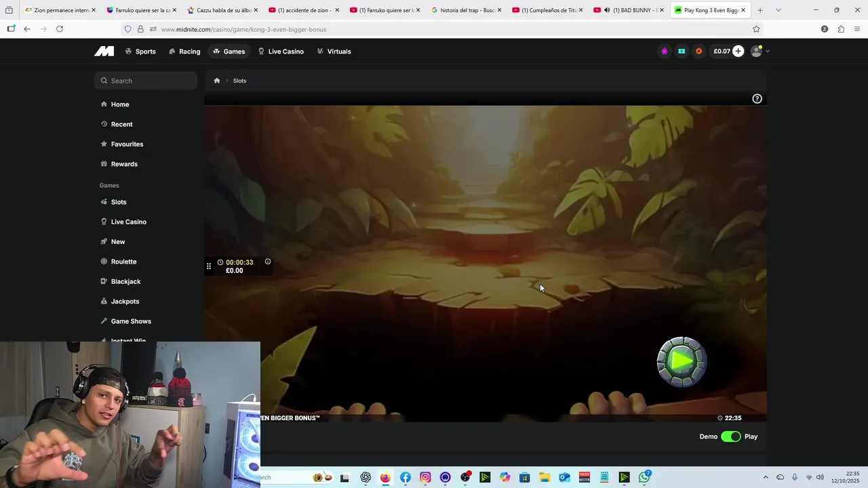Open the Sports section

140,52
